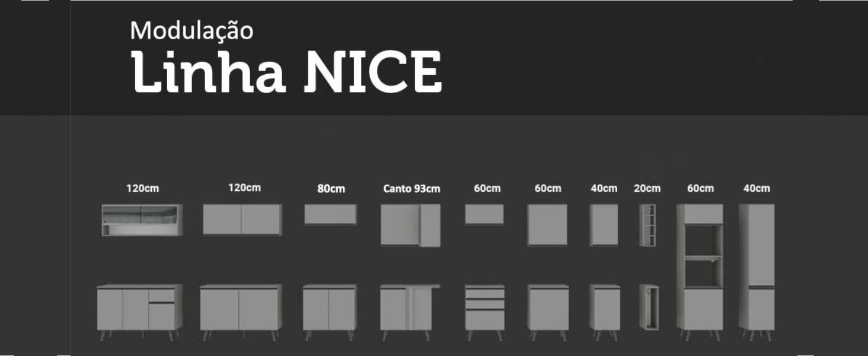Click the "Canto 93cm" label
The width and height of the screenshot is (868, 356).
[x=411, y=189]
